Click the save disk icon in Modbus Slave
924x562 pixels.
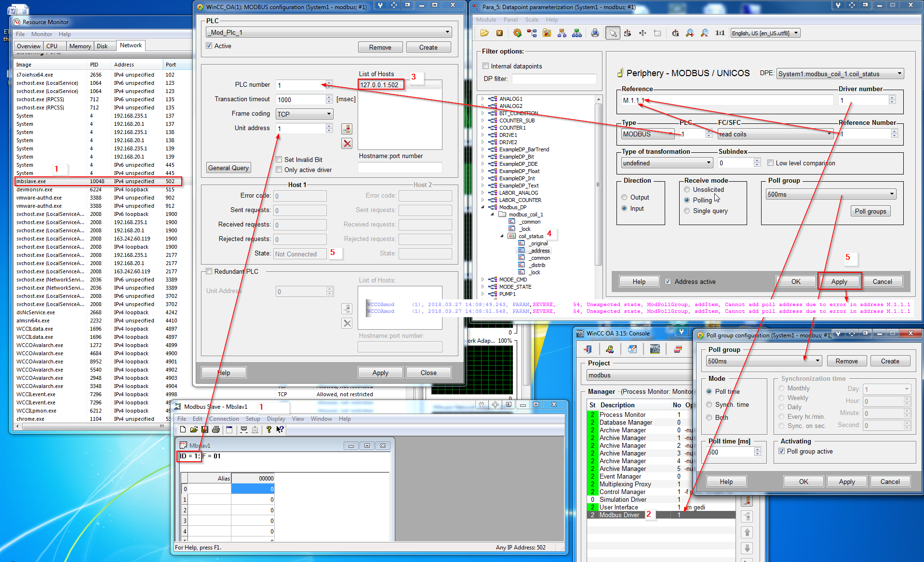pos(205,429)
